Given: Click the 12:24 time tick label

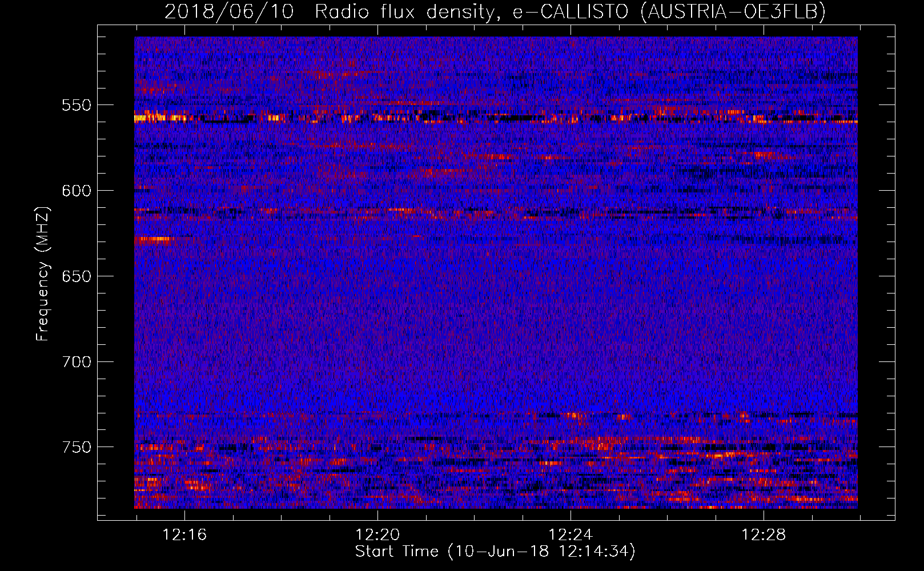Looking at the screenshot, I should point(571,535).
